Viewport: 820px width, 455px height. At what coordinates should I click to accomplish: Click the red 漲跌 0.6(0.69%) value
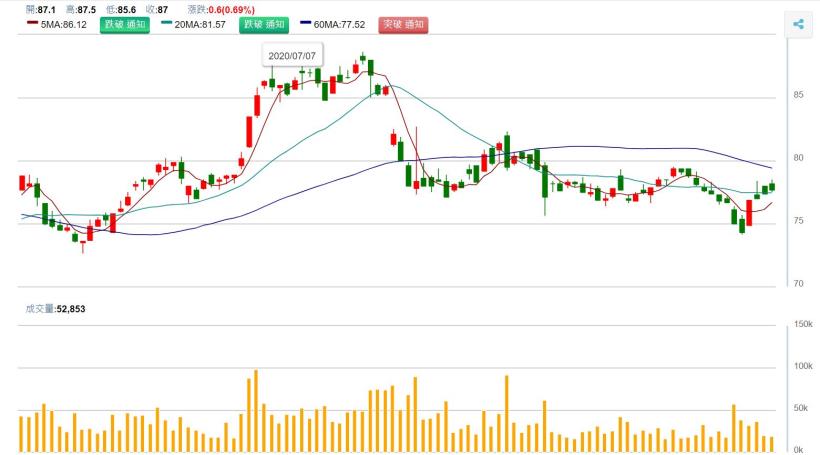click(x=229, y=9)
